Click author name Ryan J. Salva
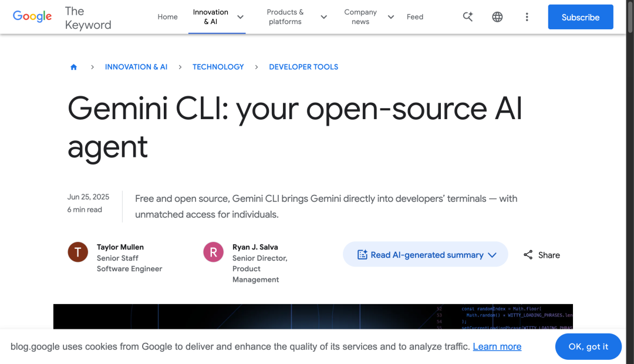This screenshot has height=364, width=634. 255,247
